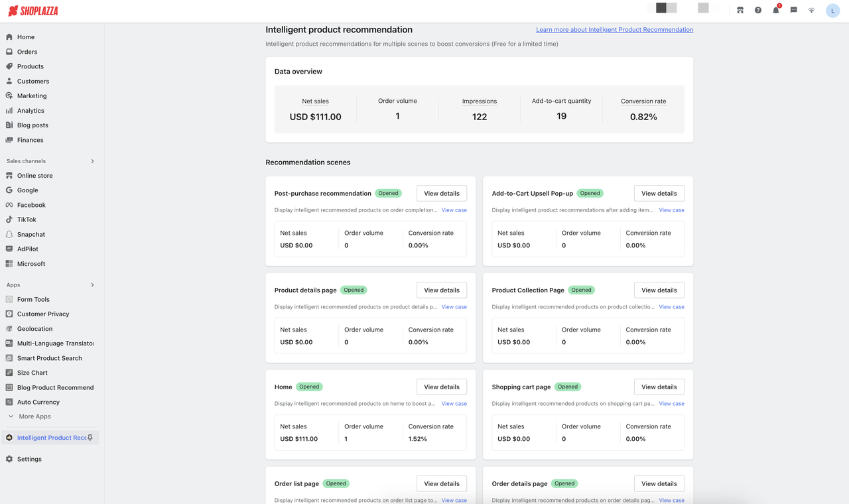Open Learn more about Intelligent Product Recommendation
The height and width of the screenshot is (504, 849).
[614, 30]
